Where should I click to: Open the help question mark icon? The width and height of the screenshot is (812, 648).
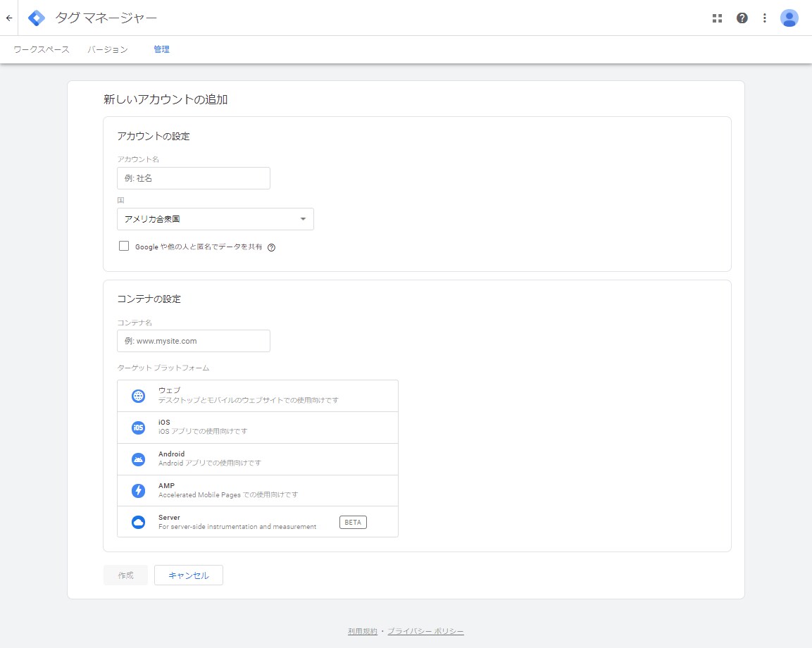pyautogui.click(x=742, y=18)
